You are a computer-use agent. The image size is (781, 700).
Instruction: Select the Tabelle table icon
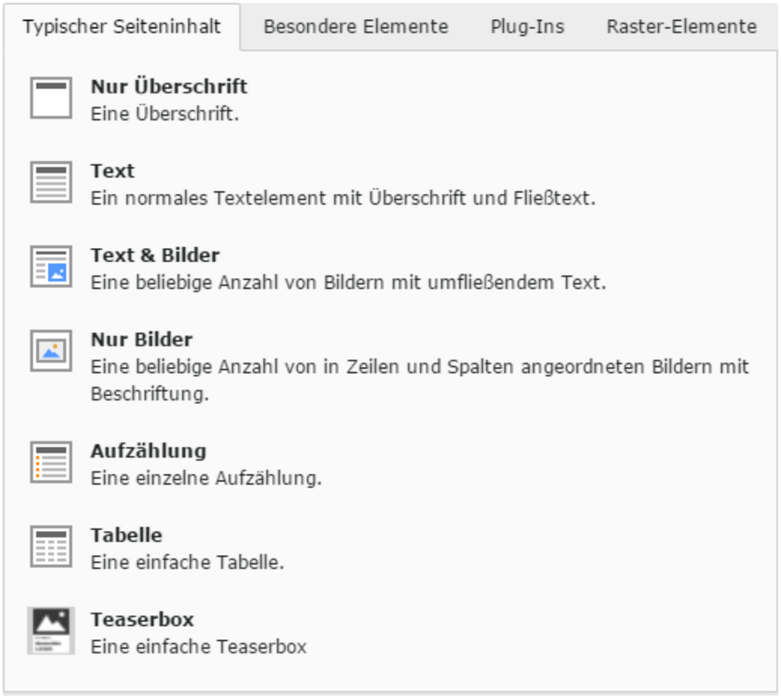pos(51,547)
